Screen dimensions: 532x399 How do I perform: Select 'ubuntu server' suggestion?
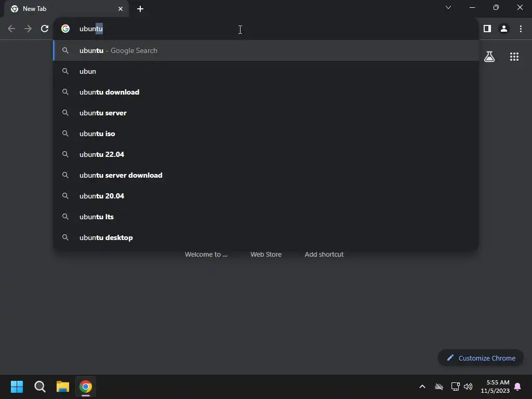[267, 113]
